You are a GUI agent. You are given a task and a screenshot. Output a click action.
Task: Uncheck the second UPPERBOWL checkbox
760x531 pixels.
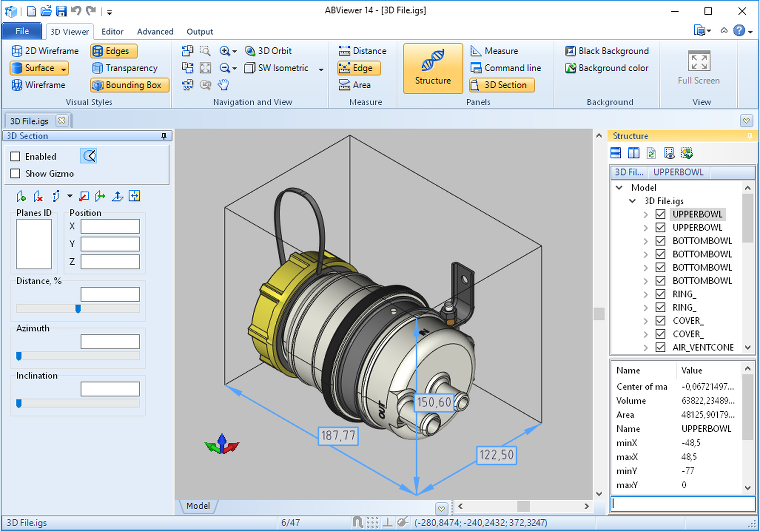coord(660,227)
